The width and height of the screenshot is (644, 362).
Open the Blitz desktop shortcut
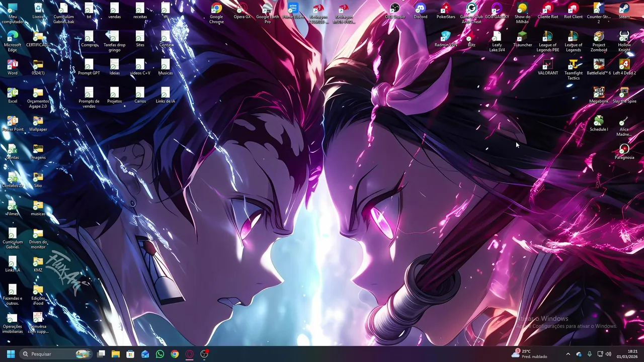coord(471,39)
